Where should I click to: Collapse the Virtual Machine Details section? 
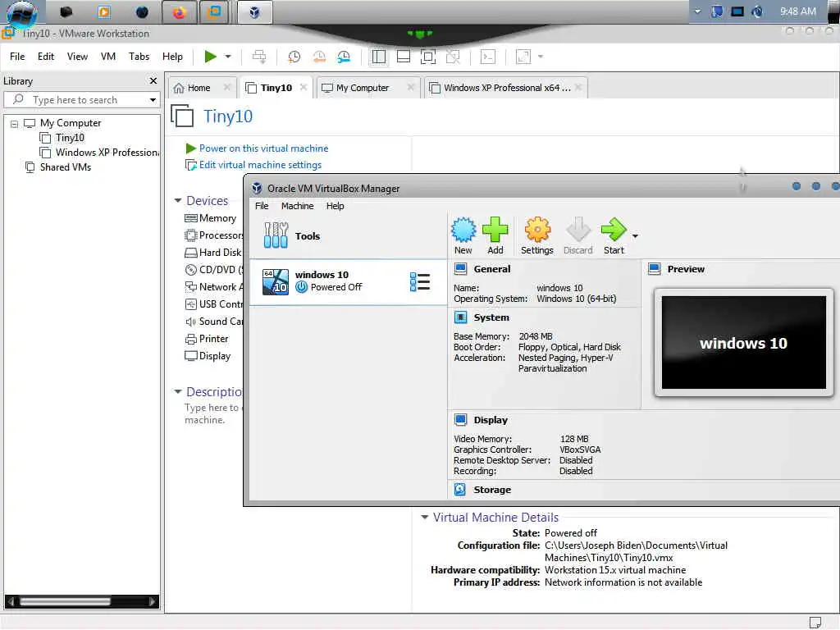point(424,518)
